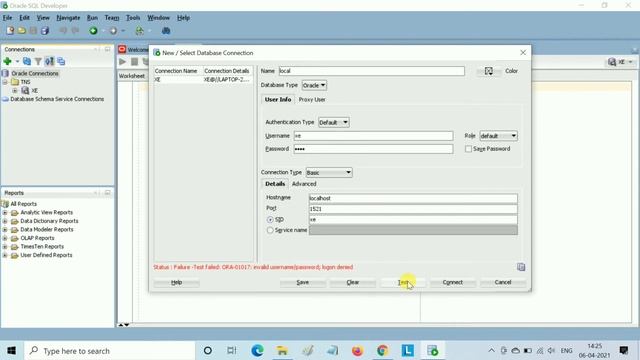Switch to the Advanced tab
This screenshot has width=640, height=360.
[x=304, y=184]
